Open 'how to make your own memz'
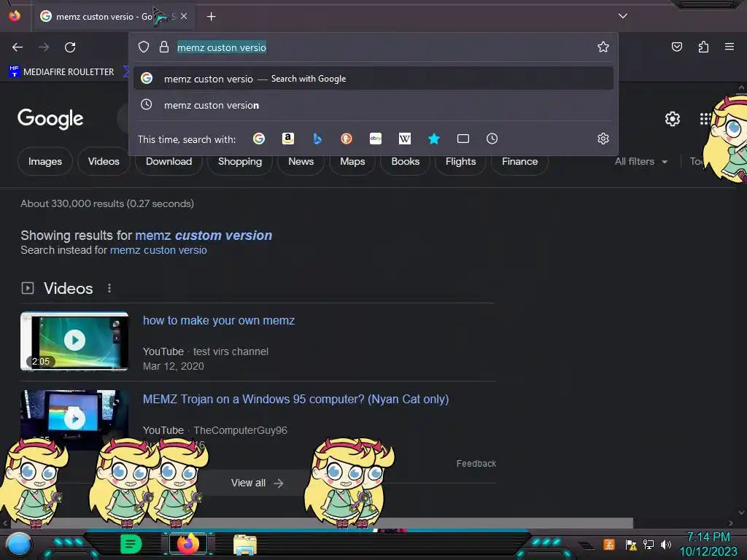This screenshot has height=560, width=747. coord(219,321)
